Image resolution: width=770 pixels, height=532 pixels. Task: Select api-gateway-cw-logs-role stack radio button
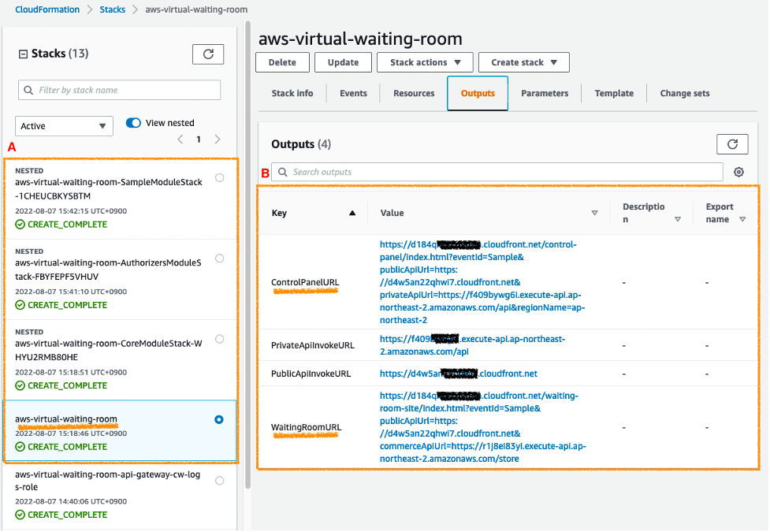[220, 481]
